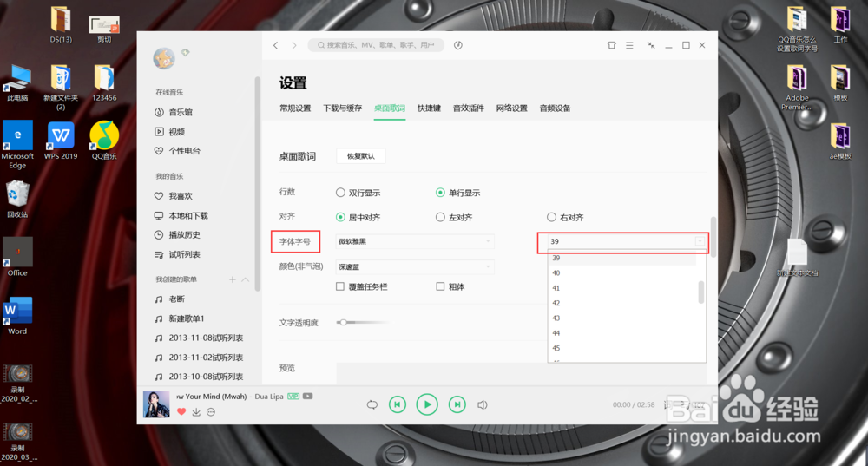Switch to 下载与缓存 tab
868x466 pixels.
point(343,108)
